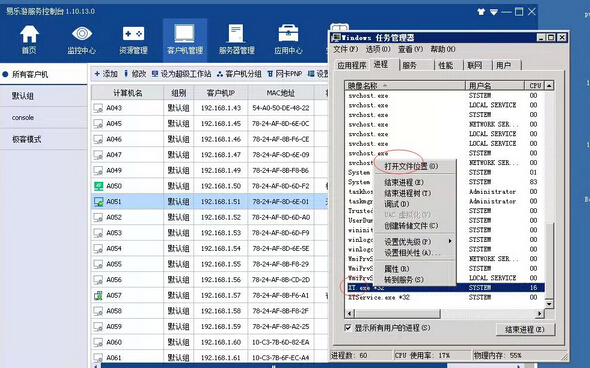The width and height of the screenshot is (590, 368).
Task: Select XTService.exe *32 process row
Action: point(445,298)
